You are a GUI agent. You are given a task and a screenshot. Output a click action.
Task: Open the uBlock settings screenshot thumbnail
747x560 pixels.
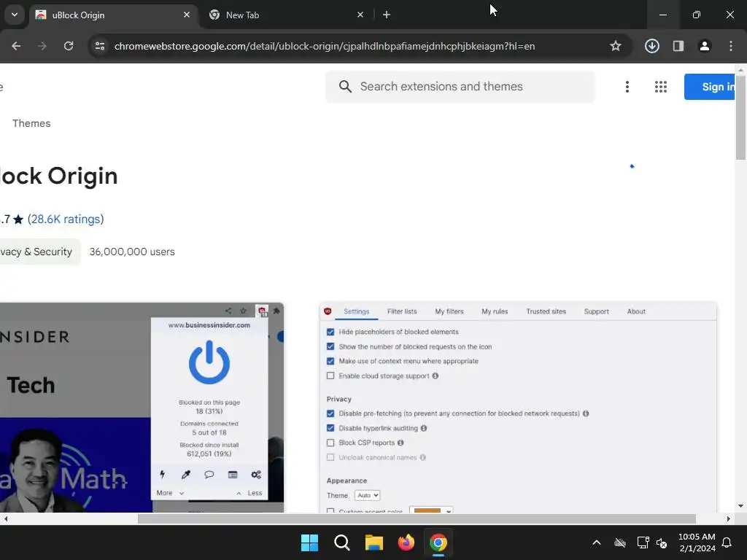pyautogui.click(x=518, y=408)
